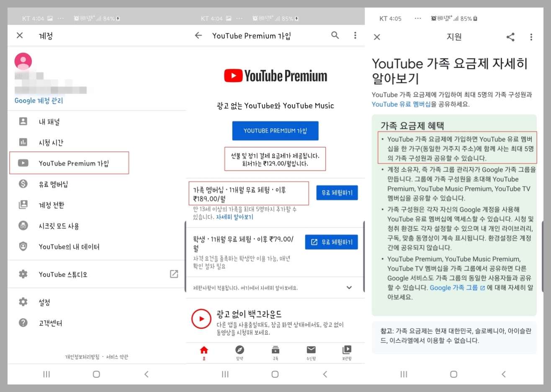Start the 학생 plan 무료 체험하기 trial
The height and width of the screenshot is (392, 551).
point(332,242)
